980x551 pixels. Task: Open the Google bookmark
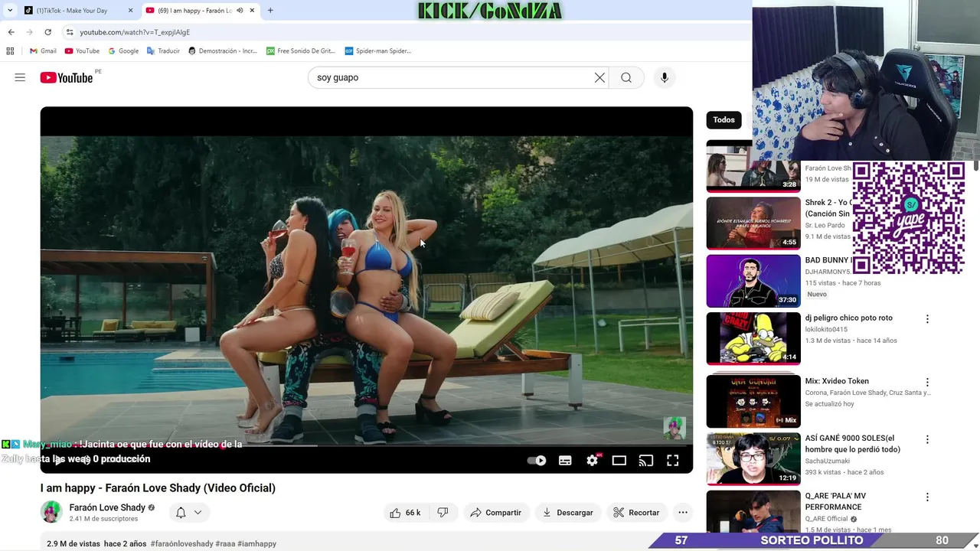pos(123,51)
